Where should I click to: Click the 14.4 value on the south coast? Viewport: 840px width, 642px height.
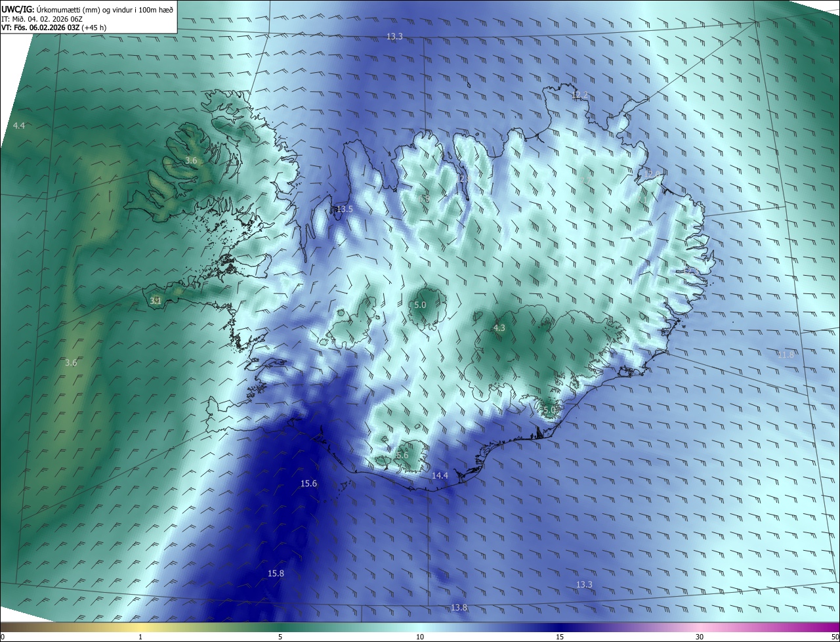coord(440,476)
